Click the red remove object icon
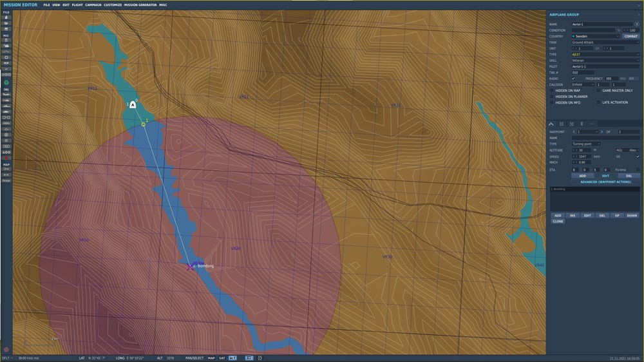 click(6, 158)
